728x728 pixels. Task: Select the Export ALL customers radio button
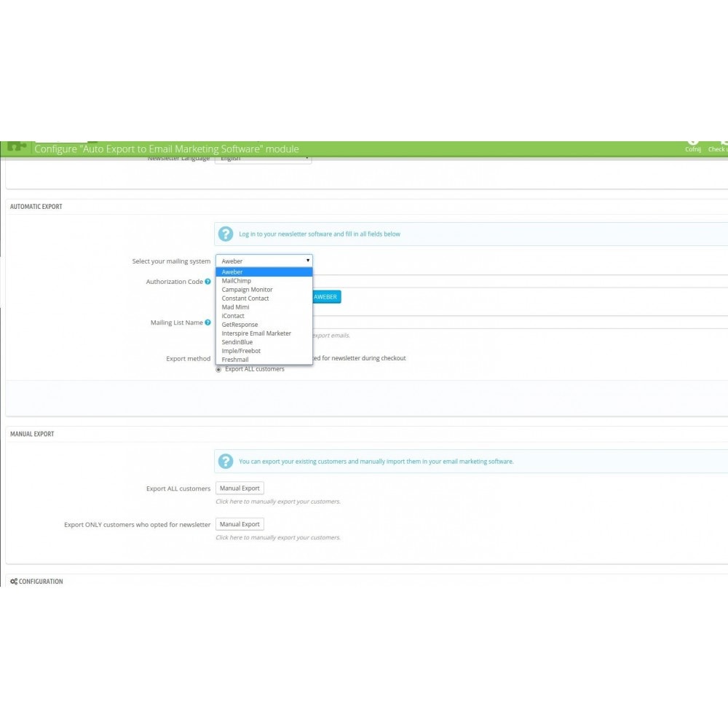point(218,370)
